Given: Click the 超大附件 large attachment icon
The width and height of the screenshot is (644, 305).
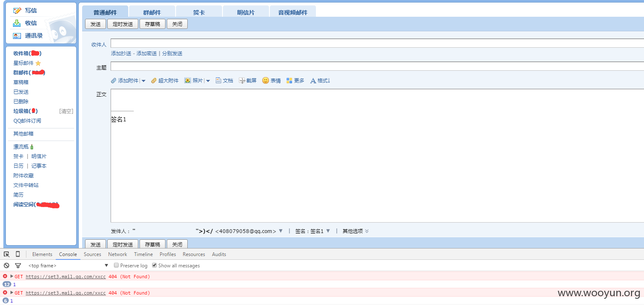Looking at the screenshot, I should (x=154, y=81).
